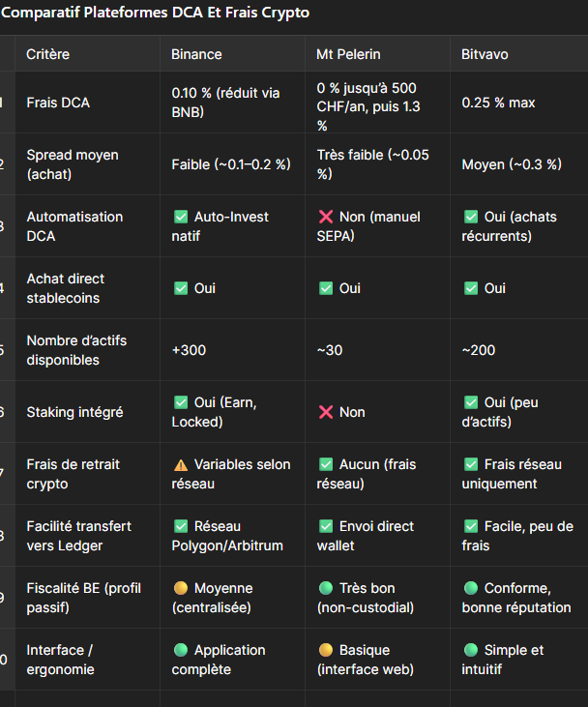Screen dimensions: 588x707
Task: Click the green checkmark beside Envoi direct wallet
Action: [325, 526]
